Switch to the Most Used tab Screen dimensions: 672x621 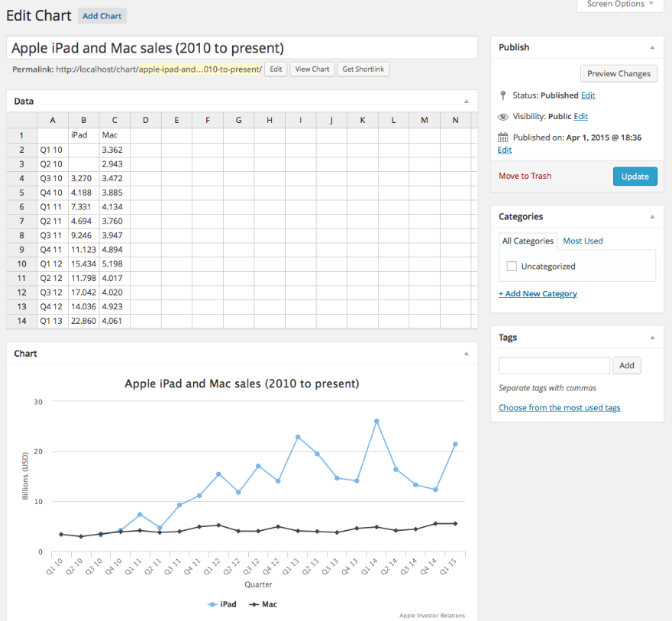tap(583, 241)
